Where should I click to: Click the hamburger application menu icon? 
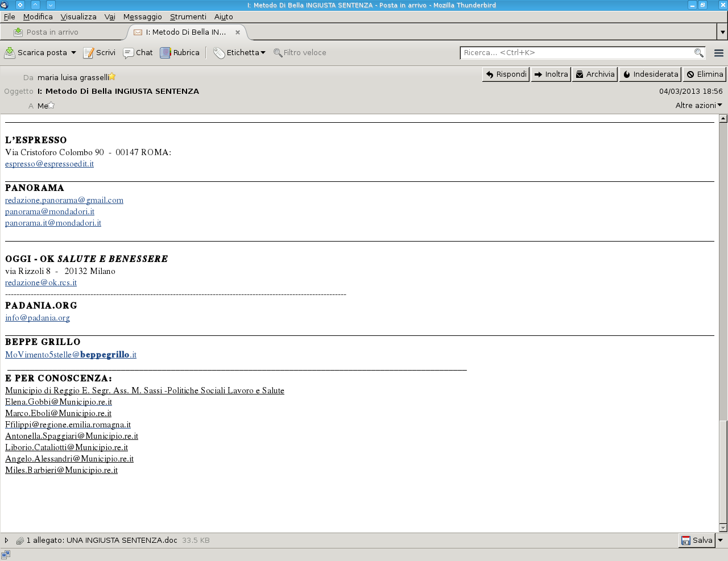(718, 53)
